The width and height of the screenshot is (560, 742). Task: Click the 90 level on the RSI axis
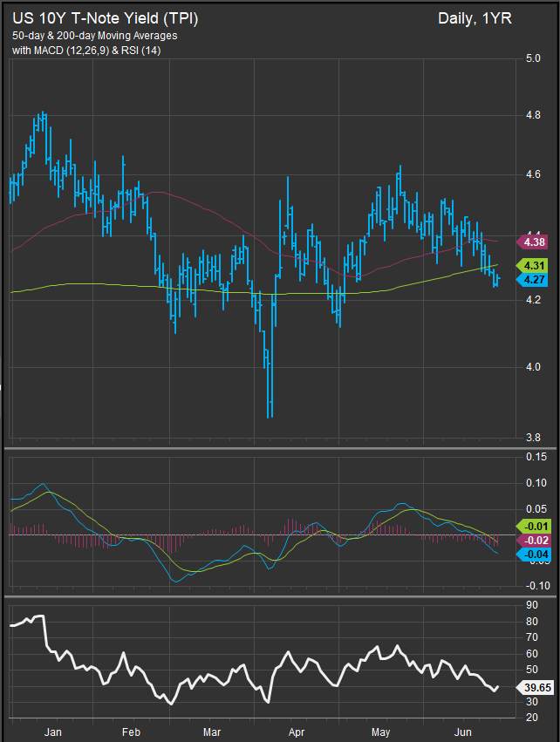(x=532, y=604)
